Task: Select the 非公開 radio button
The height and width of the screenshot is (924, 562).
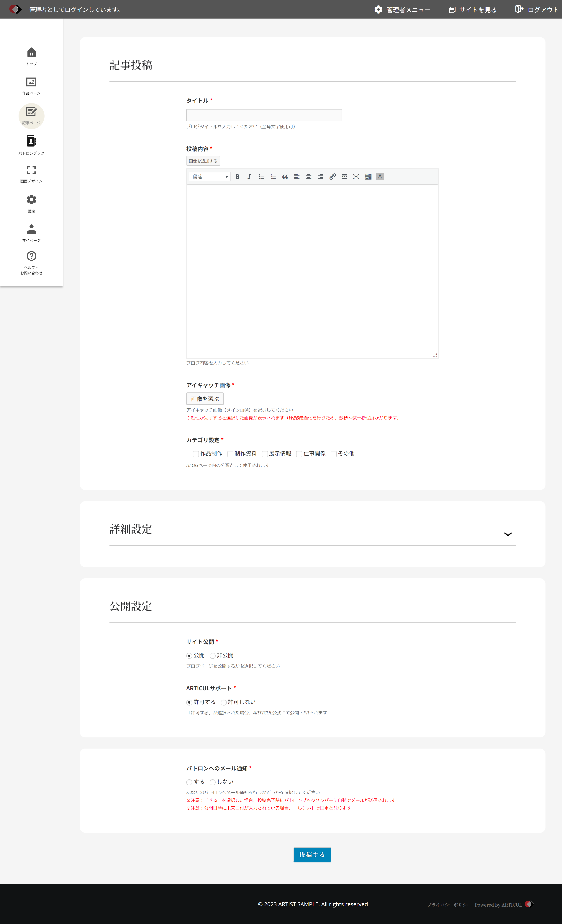Action: point(213,655)
